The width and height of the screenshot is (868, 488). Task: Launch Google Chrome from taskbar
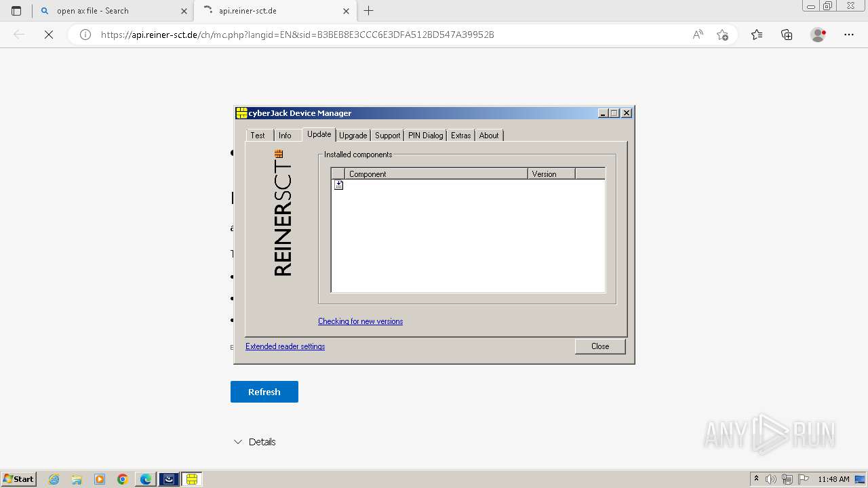[123, 479]
